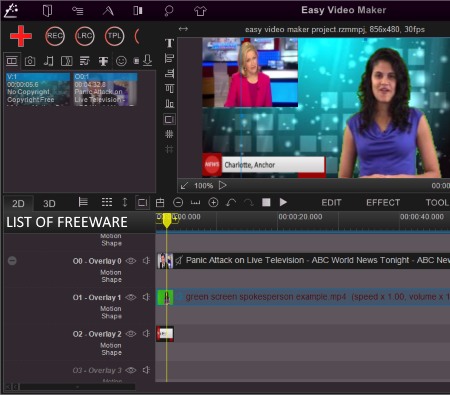450x395 pixels.
Task: Select the news banner clip on Overlay 2
Action: [165, 334]
